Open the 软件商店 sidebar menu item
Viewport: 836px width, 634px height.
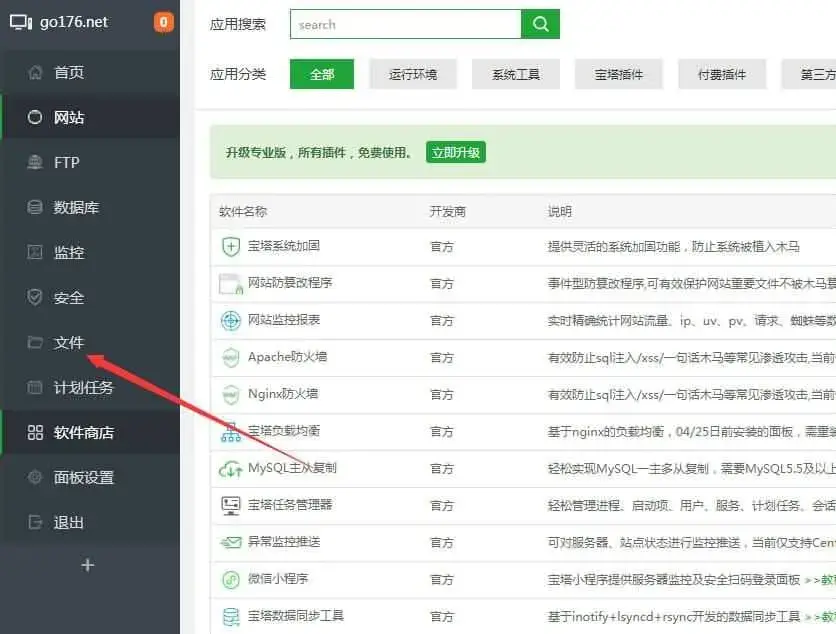coord(90,432)
